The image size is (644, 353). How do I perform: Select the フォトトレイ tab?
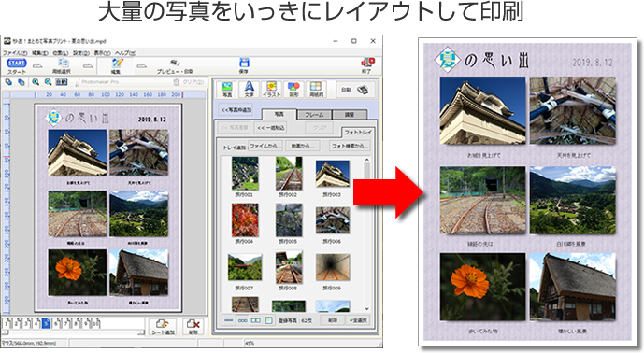(x=358, y=133)
